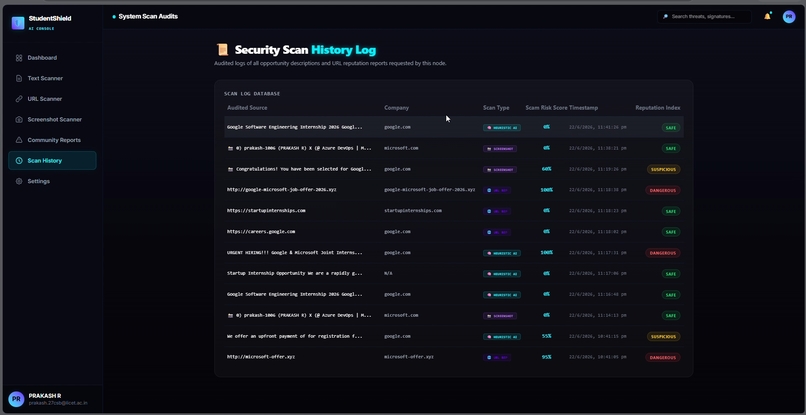Click the 60% scam risk score
Image resolution: width=806 pixels, height=415 pixels.
[546, 169]
